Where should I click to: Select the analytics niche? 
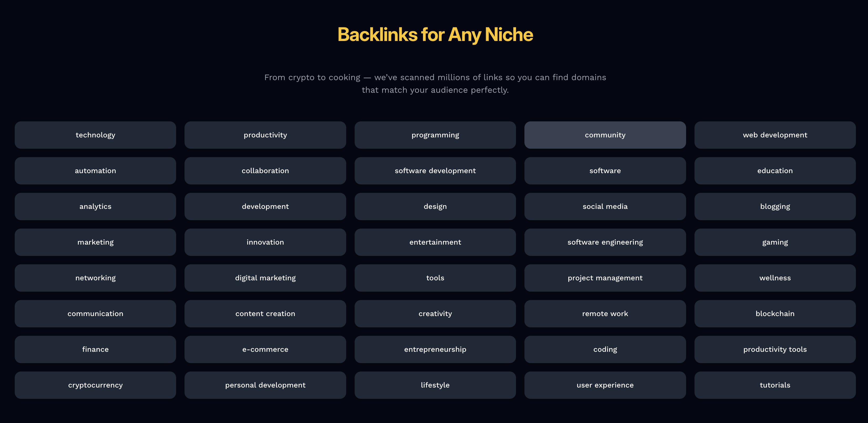(95, 207)
